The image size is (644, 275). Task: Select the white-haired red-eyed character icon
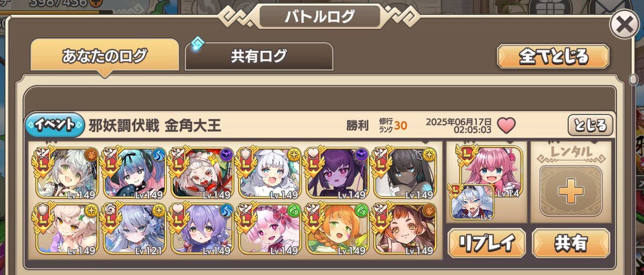click(202, 173)
